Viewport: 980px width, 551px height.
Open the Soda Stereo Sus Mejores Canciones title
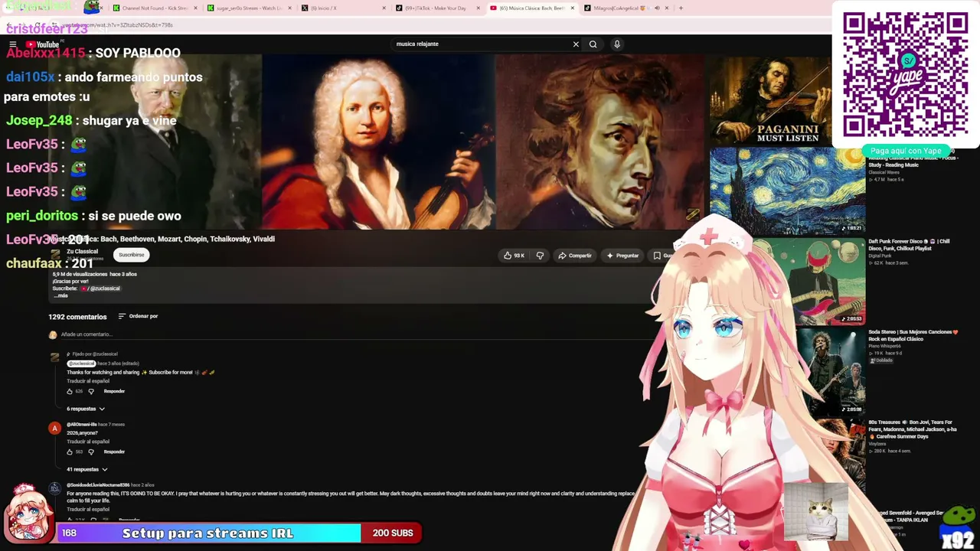[x=913, y=335]
